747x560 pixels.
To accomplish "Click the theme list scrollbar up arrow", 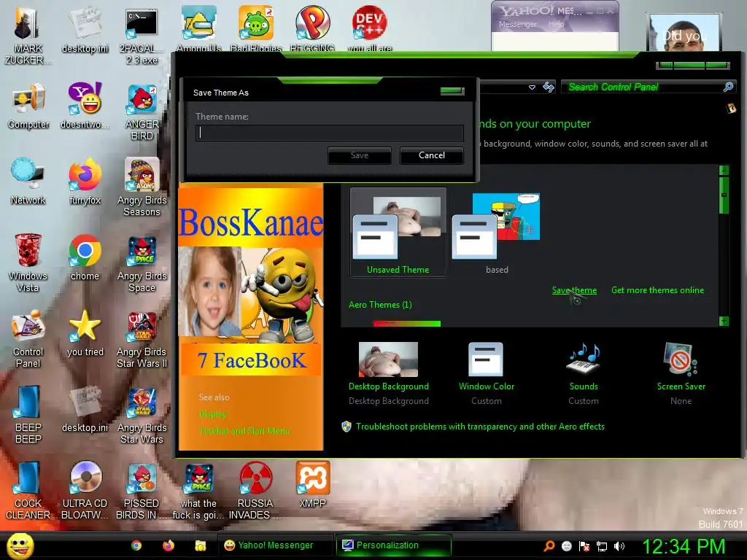I will tap(724, 170).
